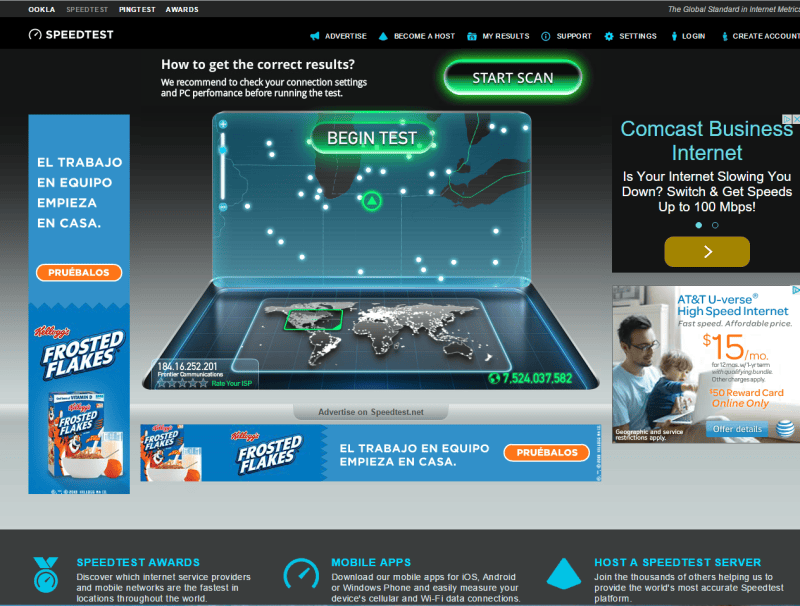Click the Mobile Apps gauge icon
This screenshot has height=606, width=800.
click(301, 573)
